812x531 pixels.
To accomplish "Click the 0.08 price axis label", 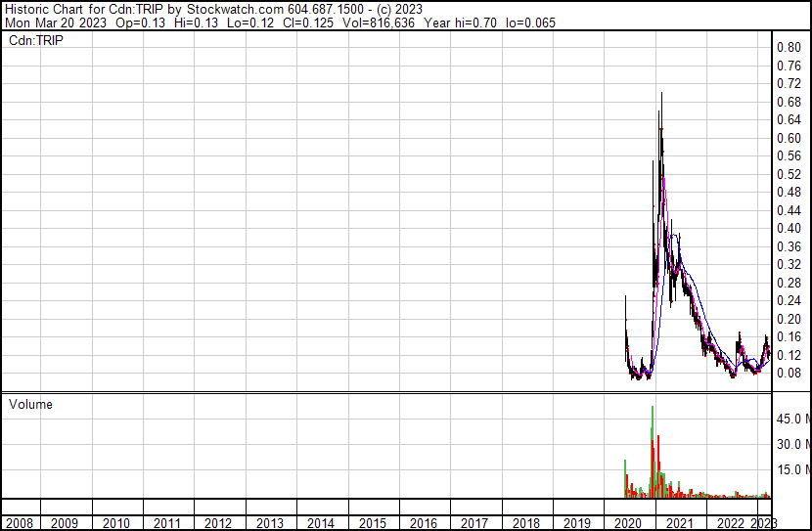I will 789,374.
